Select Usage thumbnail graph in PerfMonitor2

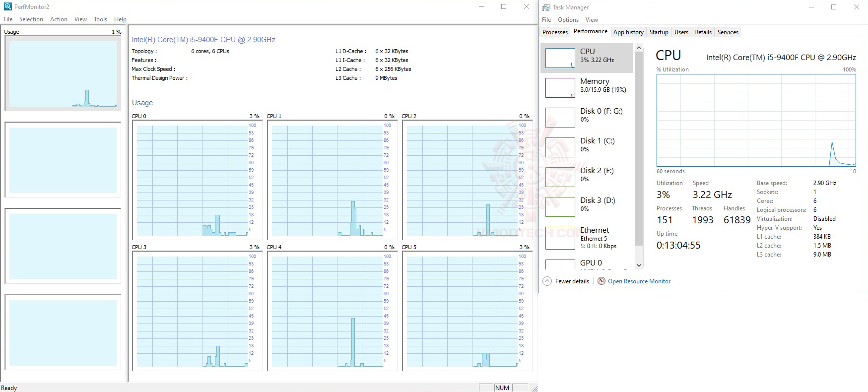tap(63, 73)
